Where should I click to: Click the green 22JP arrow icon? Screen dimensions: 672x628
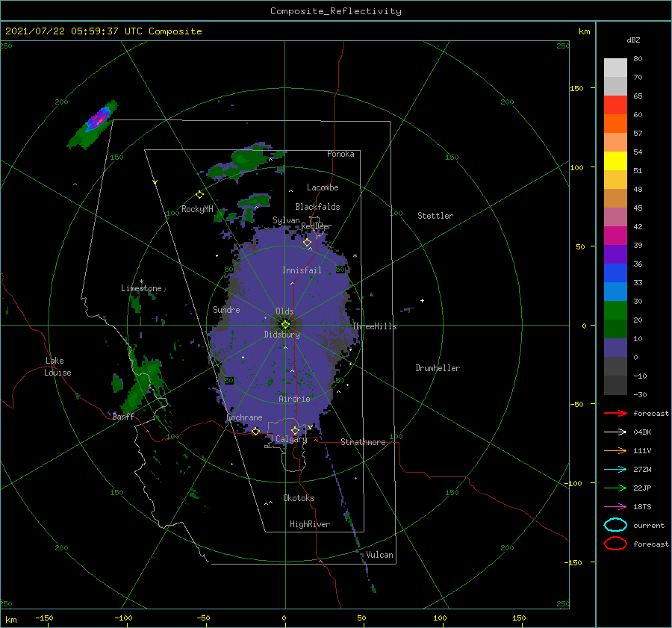click(x=615, y=488)
